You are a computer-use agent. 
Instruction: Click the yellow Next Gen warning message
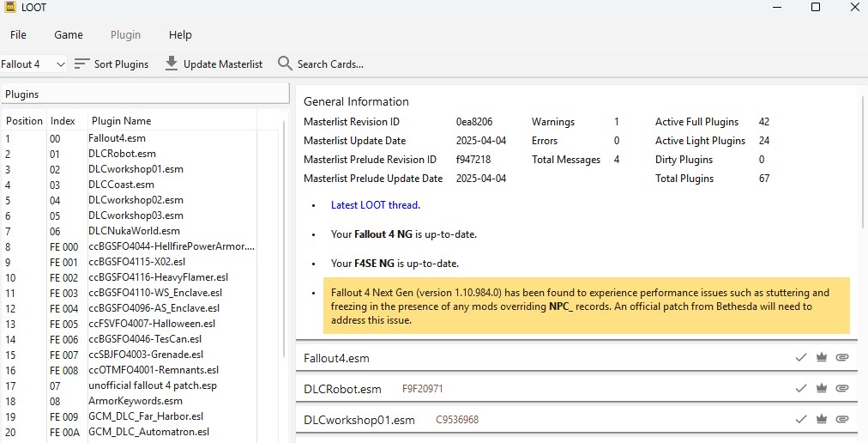point(586,306)
